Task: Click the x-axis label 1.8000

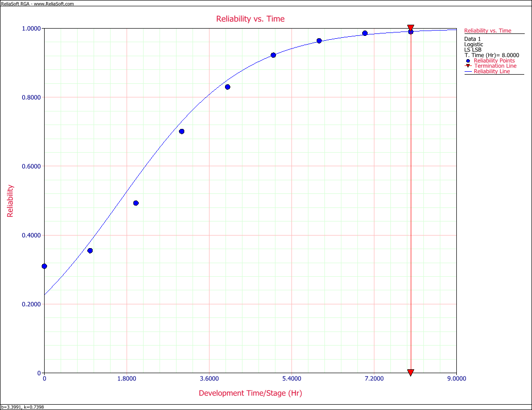Action: tap(127, 378)
